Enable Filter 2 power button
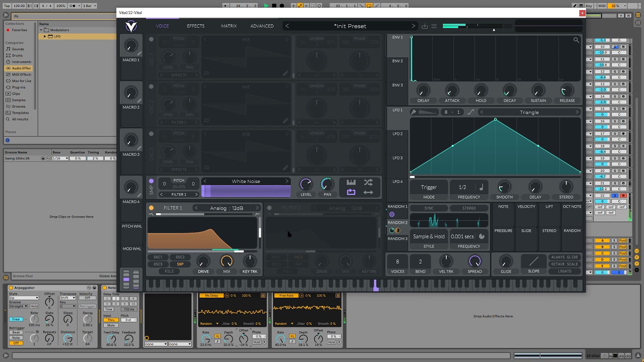 click(269, 208)
